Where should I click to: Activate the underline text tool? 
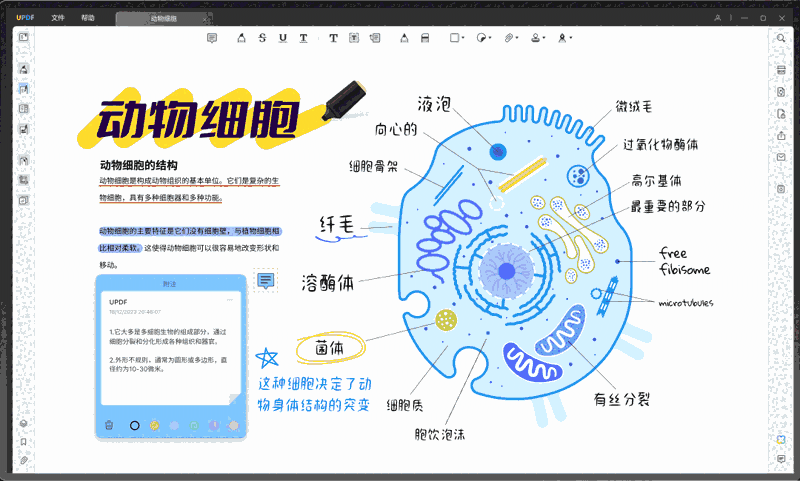(283, 38)
